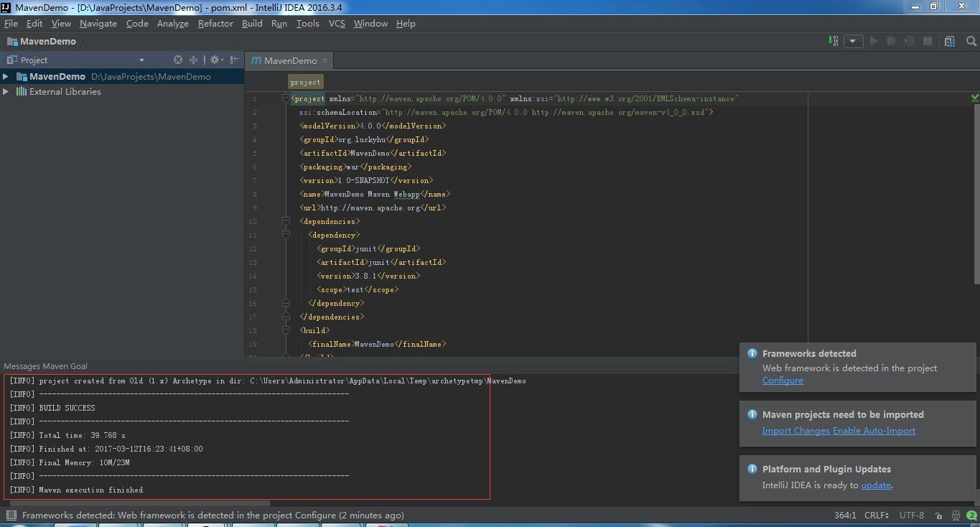Click the Configure link in Frameworks detected
The image size is (980, 527).
(x=783, y=381)
